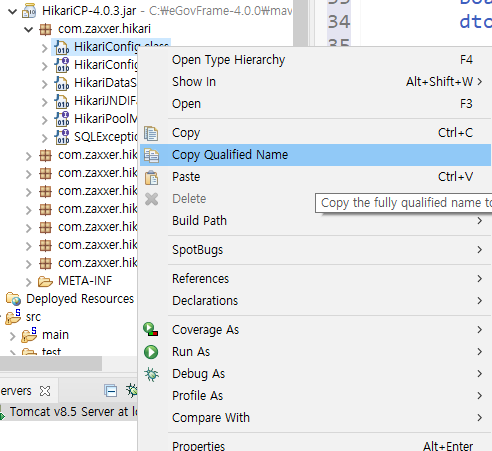
Task: Open the Build Path submenu
Action: [315, 221]
